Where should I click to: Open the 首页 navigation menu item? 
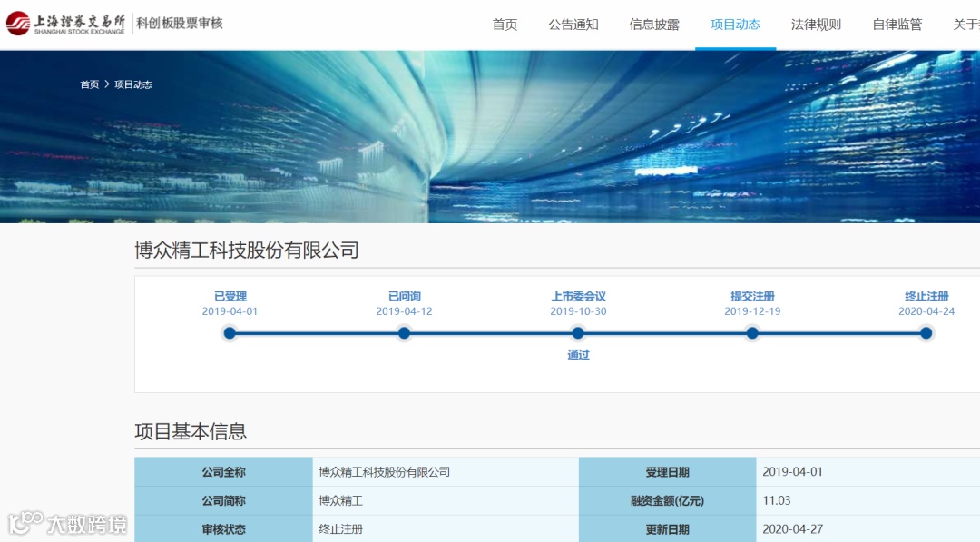click(x=505, y=25)
